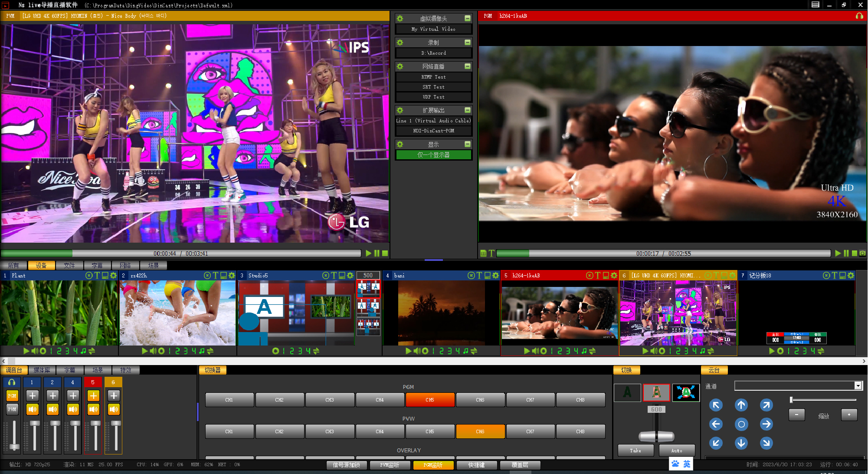Collapse the 网络直播 streaming section
868x474 pixels.
click(x=468, y=66)
